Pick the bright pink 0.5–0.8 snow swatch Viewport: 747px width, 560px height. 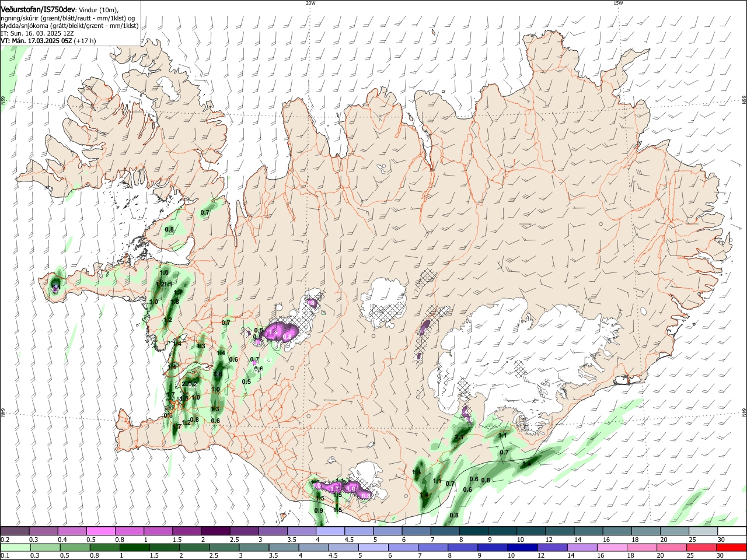click(101, 531)
